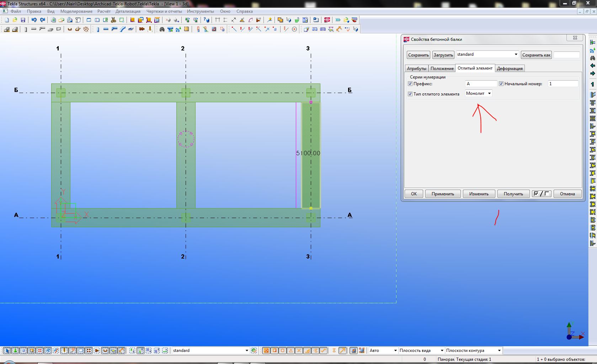Toggle the Тип отлитого элемента checkbox

410,94
